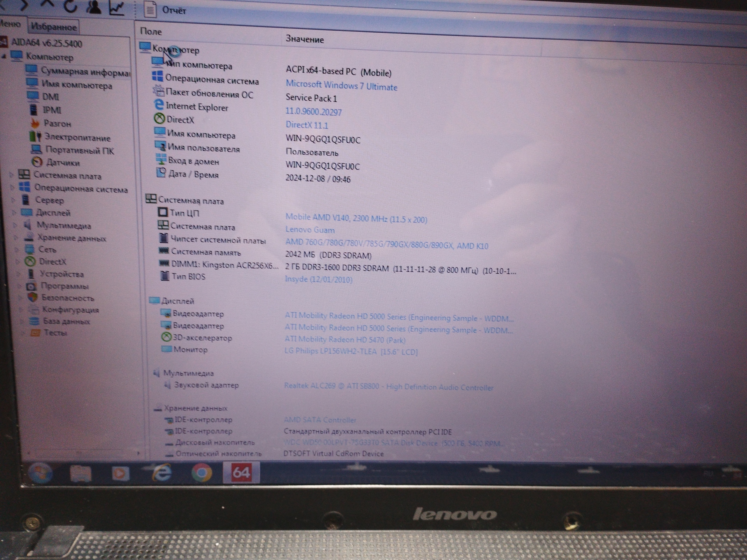This screenshot has height=560, width=747.
Task: Click the Разгон flame icon
Action: click(35, 123)
